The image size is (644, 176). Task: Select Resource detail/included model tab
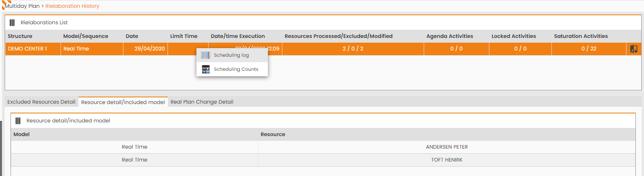tap(123, 102)
